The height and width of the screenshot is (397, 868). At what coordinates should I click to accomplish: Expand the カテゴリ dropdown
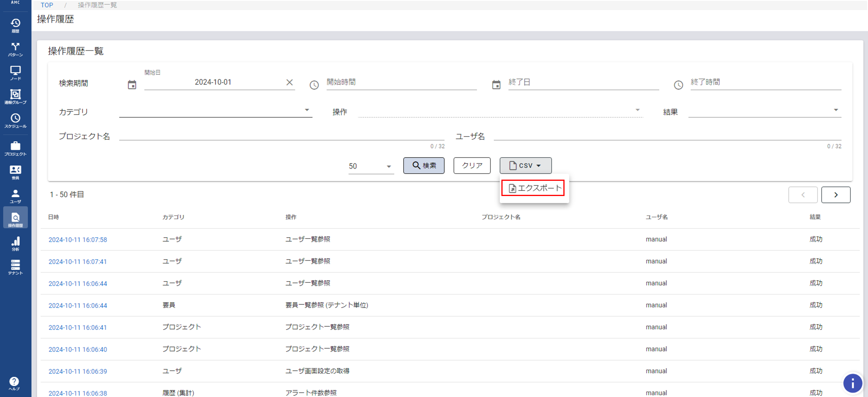(216, 111)
